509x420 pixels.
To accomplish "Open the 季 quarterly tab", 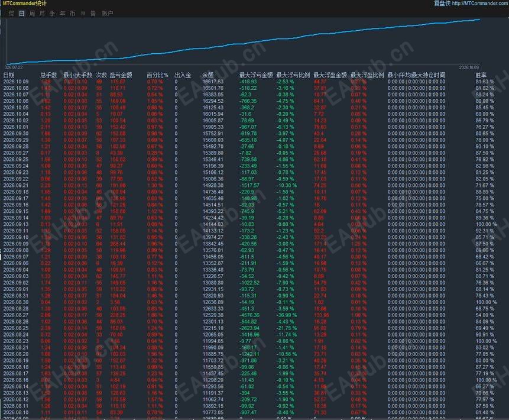I will tap(52, 14).
